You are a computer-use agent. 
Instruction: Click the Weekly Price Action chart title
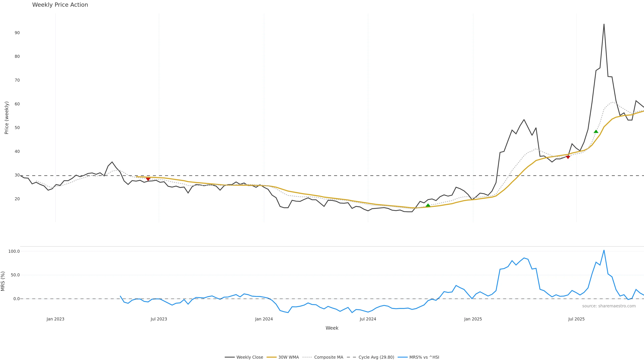point(60,5)
